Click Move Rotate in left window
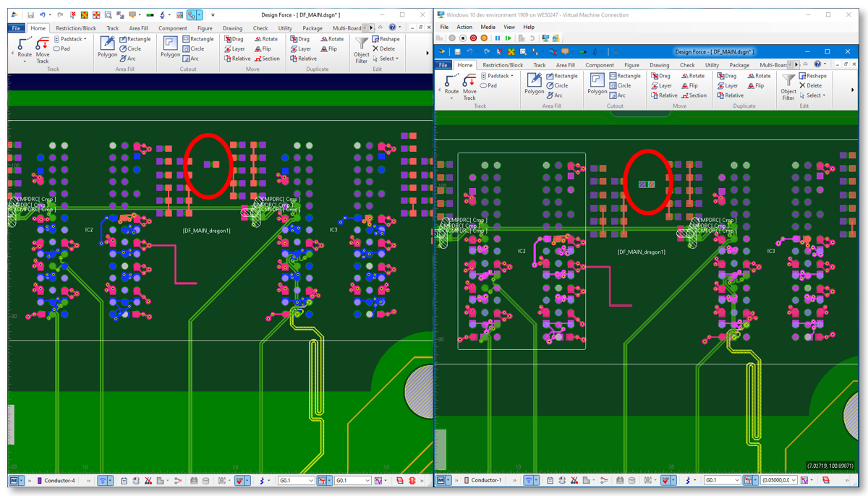 point(265,39)
